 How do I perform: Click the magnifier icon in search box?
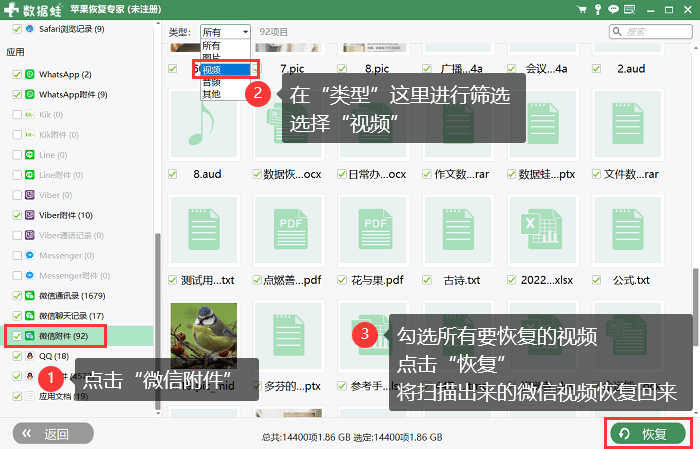(617, 32)
